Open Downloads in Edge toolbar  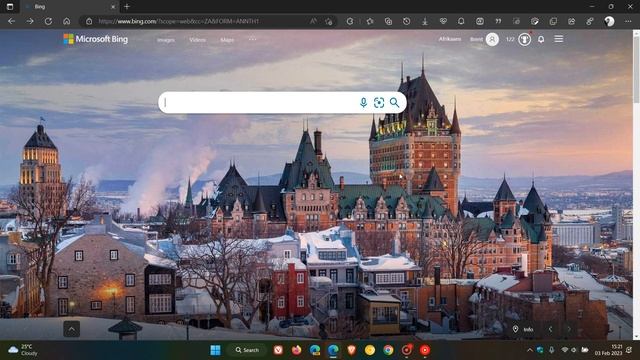425,21
